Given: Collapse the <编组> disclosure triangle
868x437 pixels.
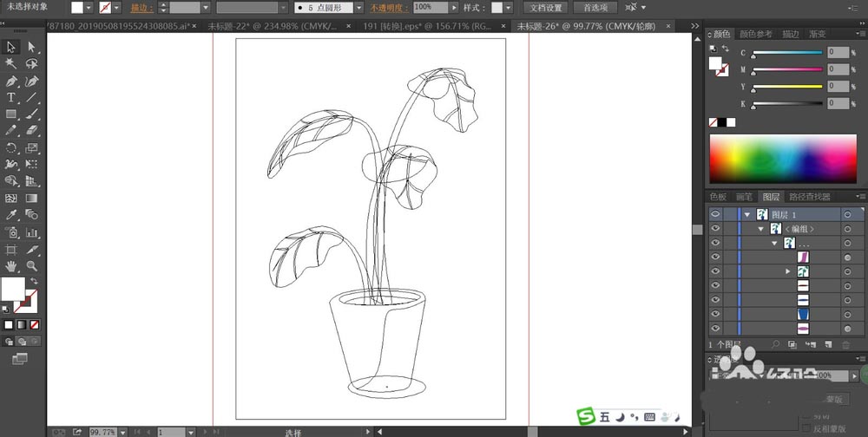Looking at the screenshot, I should (x=760, y=228).
